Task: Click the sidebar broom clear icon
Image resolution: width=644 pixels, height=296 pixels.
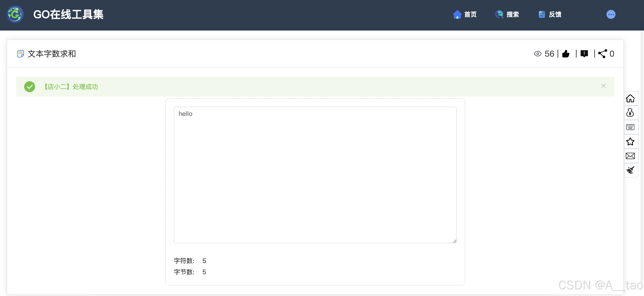Action: (x=630, y=170)
